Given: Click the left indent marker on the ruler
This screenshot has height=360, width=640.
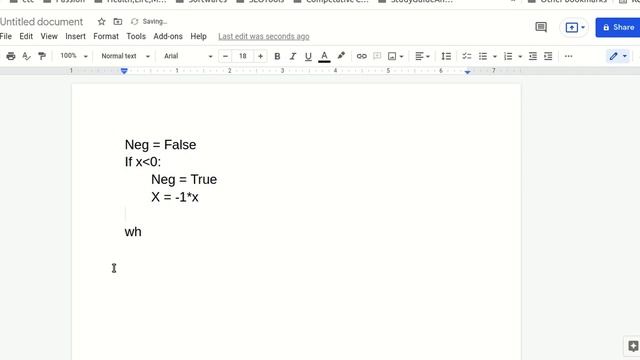Looking at the screenshot, I should [124, 71].
